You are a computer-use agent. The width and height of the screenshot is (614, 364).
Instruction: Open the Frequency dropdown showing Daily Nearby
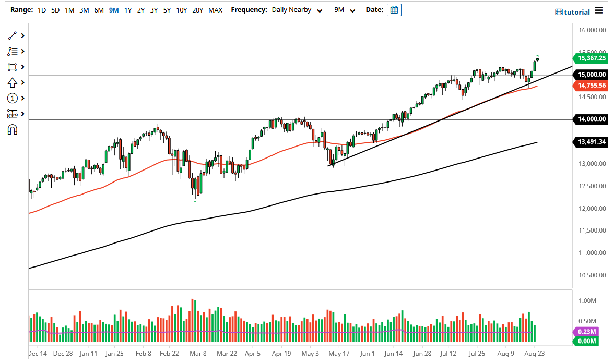297,10
